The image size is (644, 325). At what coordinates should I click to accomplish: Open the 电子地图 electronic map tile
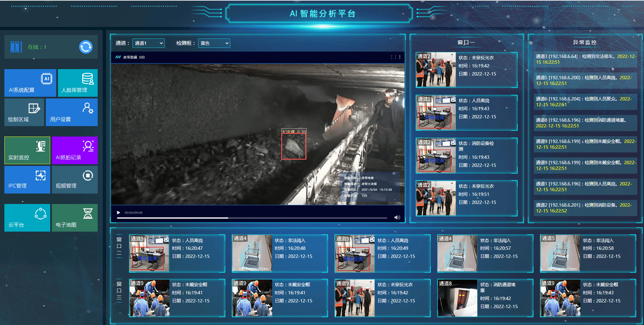click(74, 218)
